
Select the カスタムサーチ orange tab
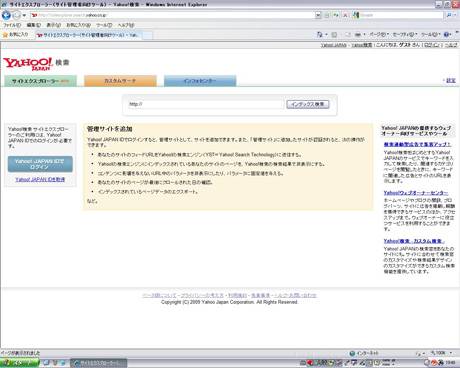point(120,81)
